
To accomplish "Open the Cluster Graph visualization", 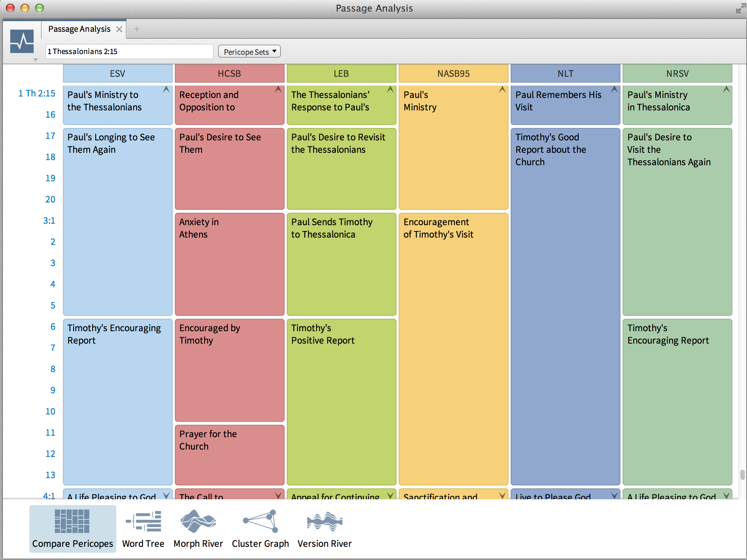I will (260, 521).
